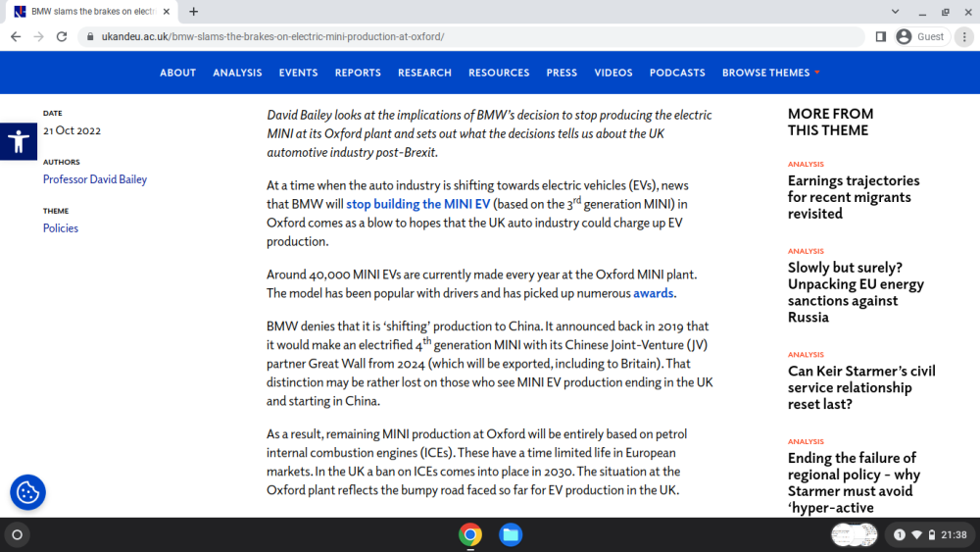Open cookie settings icon
Image resolution: width=980 pixels, height=552 pixels.
(x=27, y=492)
